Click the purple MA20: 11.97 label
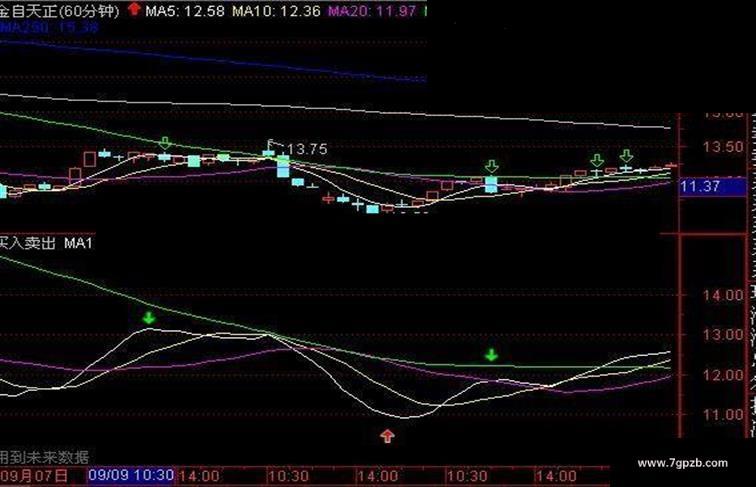The image size is (756, 487). pos(372,11)
